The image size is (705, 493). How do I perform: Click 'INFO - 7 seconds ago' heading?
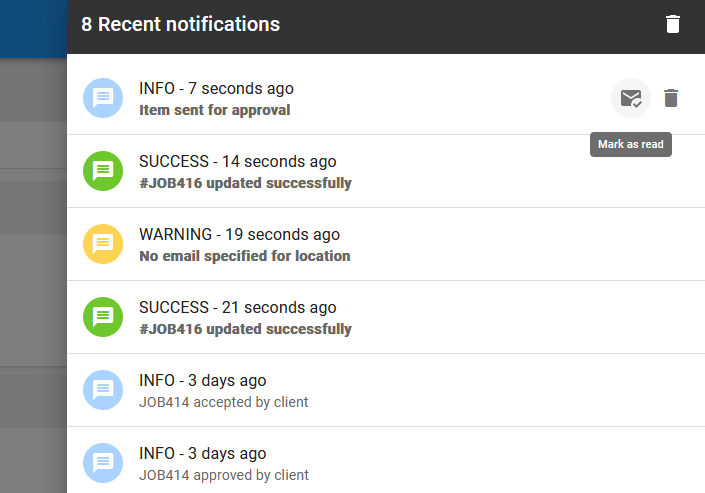[216, 89]
